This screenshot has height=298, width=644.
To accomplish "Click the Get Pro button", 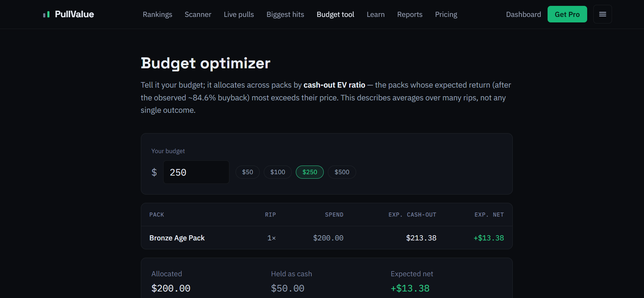I will 567,14.
